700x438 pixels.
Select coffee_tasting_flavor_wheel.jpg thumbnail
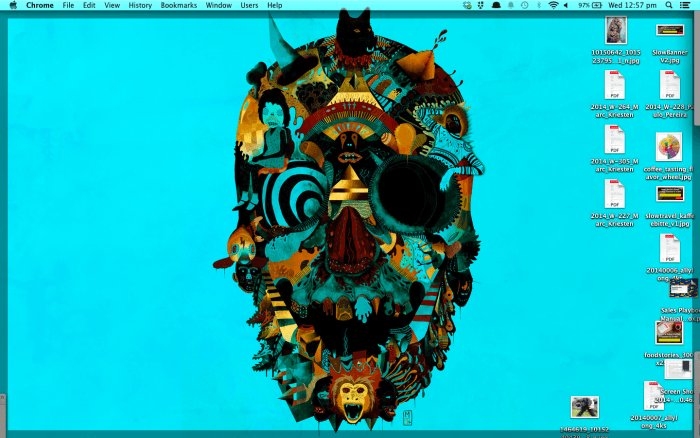coord(669,146)
